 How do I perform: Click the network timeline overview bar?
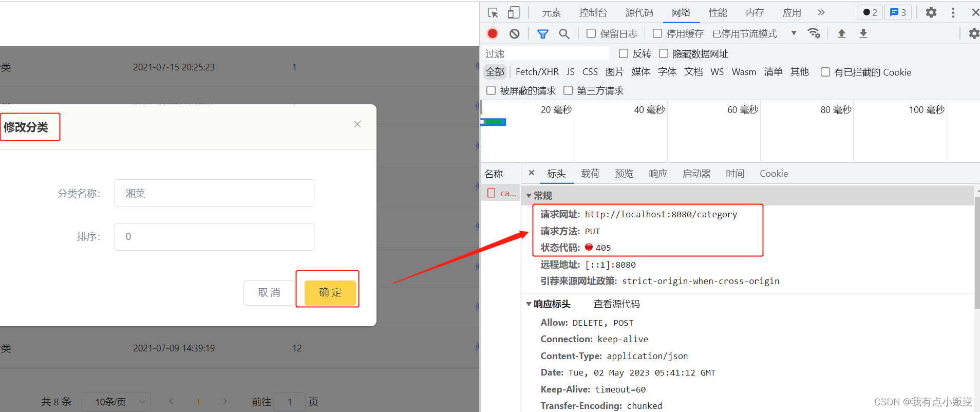494,122
